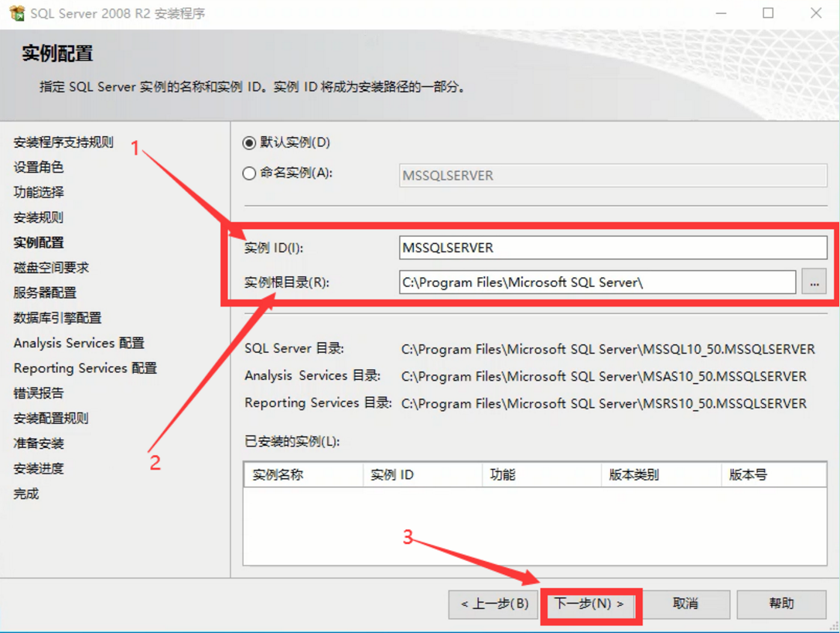The height and width of the screenshot is (633, 840).
Task: Click the 设置角色 step in sidebar
Action: [x=38, y=167]
